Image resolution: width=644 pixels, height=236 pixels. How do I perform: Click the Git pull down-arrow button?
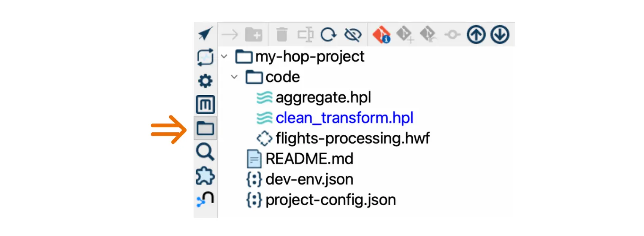[500, 35]
